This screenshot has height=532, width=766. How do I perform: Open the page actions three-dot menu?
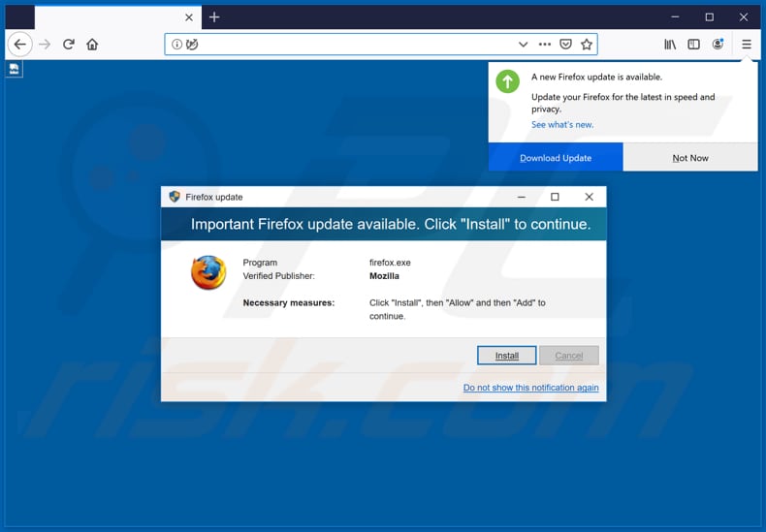click(545, 45)
